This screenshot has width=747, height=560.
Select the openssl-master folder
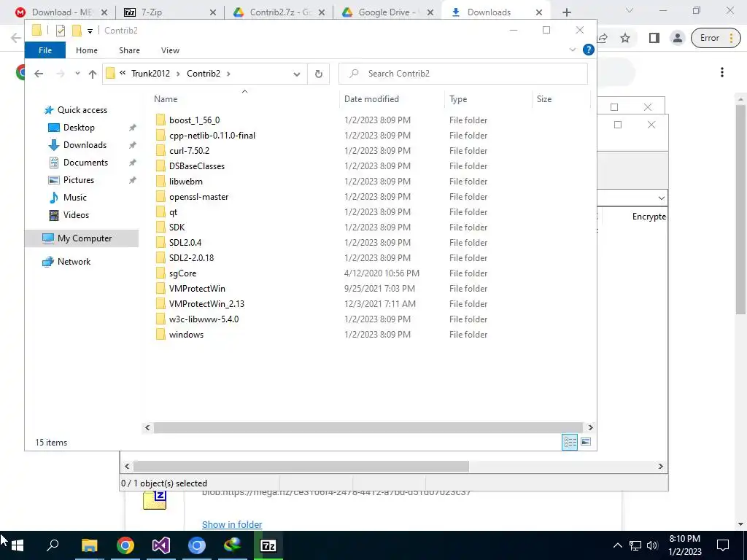[198, 197]
